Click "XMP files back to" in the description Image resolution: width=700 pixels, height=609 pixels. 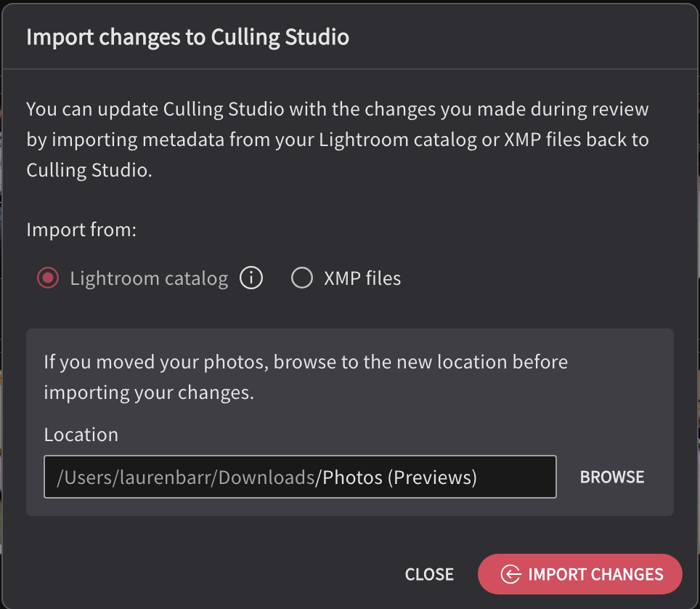pyautogui.click(x=577, y=140)
